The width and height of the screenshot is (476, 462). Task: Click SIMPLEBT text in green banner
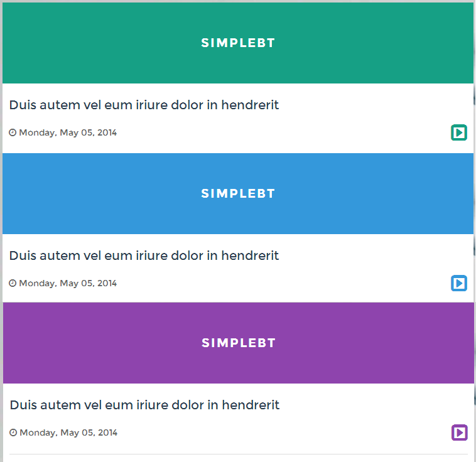point(238,43)
